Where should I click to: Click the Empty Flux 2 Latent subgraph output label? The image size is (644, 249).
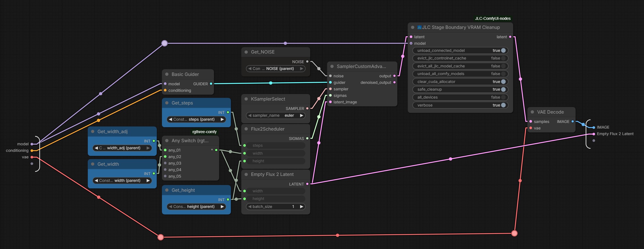point(615,134)
